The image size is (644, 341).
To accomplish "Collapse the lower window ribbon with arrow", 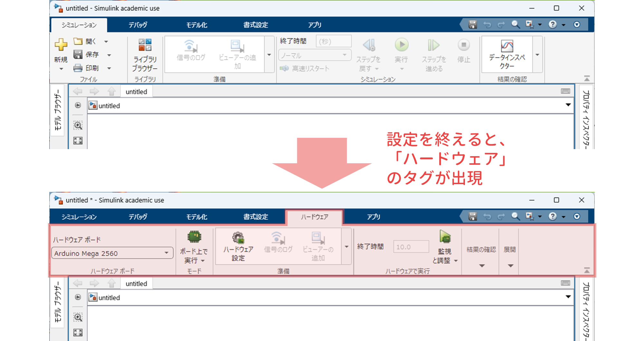I will (587, 270).
